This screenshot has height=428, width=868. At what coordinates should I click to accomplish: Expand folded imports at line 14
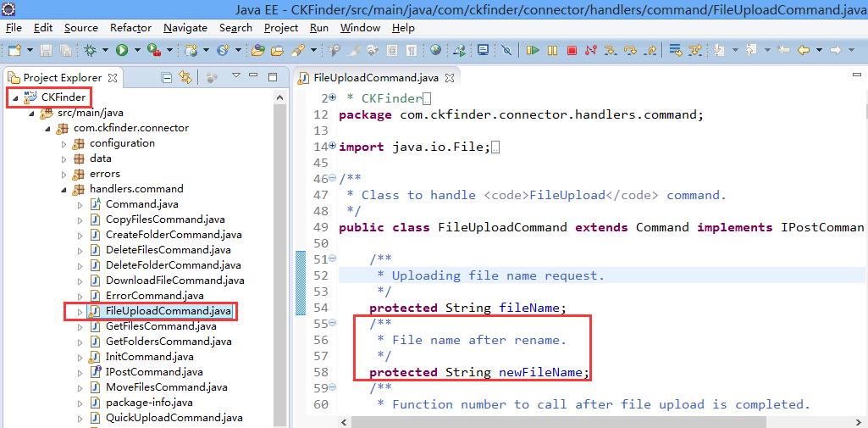pyautogui.click(x=332, y=146)
